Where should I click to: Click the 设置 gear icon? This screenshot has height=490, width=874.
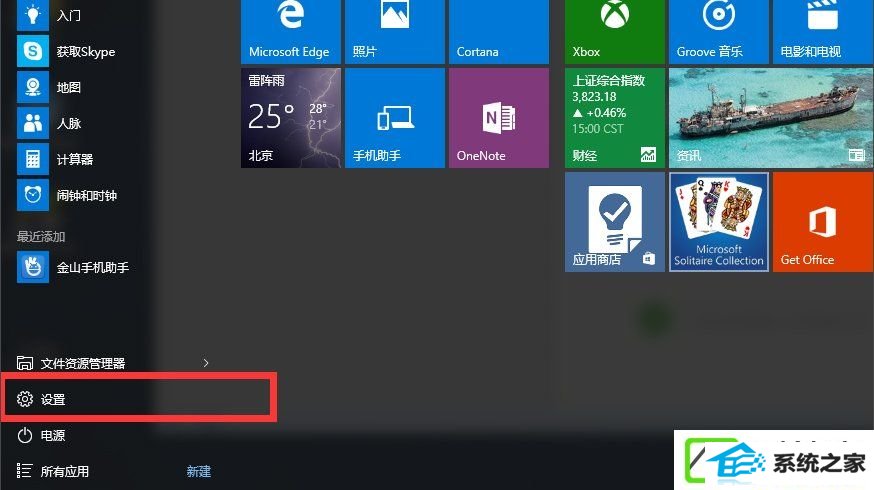[25, 399]
